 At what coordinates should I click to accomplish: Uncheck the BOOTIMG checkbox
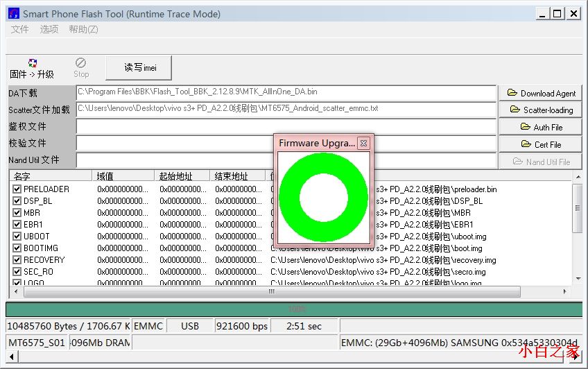tap(17, 248)
